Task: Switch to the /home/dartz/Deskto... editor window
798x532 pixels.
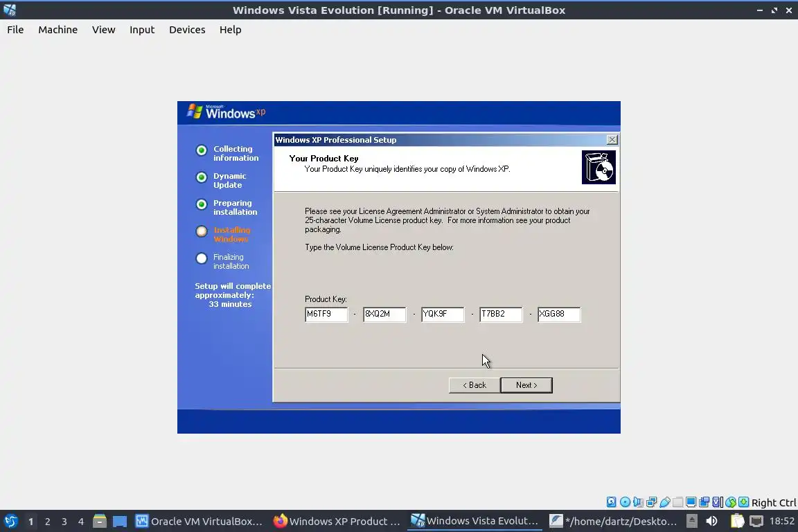Action: point(613,522)
